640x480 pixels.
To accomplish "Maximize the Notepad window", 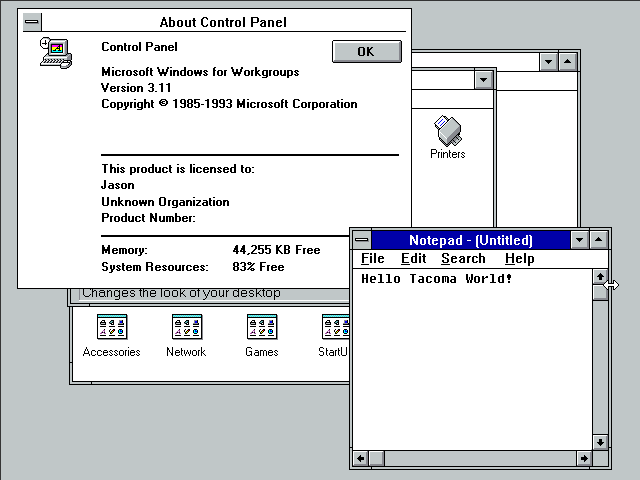I will click(599, 240).
